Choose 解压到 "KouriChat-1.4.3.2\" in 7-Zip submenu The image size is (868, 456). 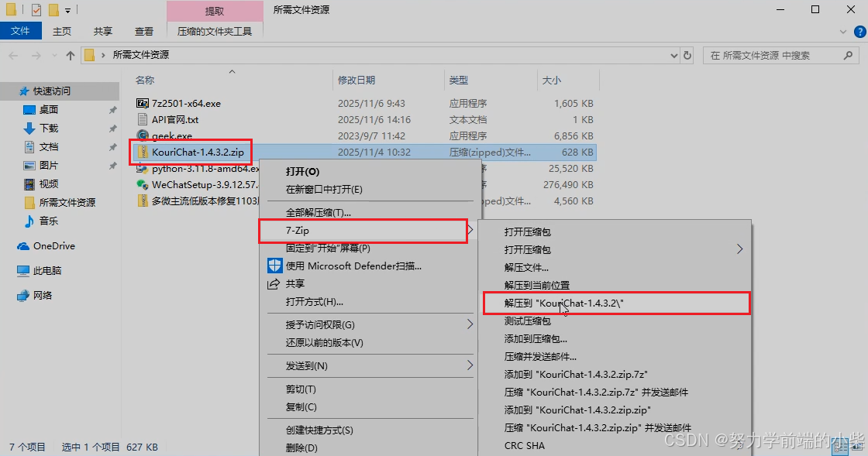(x=617, y=303)
